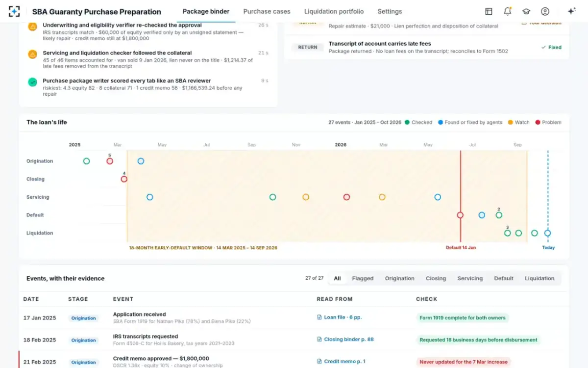Filter events by Flagged
588x368 pixels.
pos(363,278)
